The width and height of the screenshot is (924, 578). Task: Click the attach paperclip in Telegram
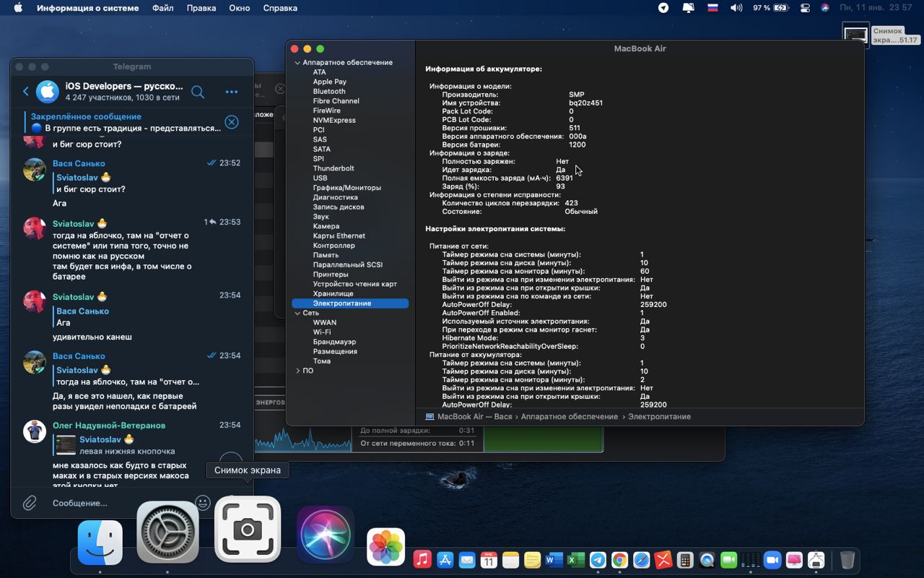[30, 503]
